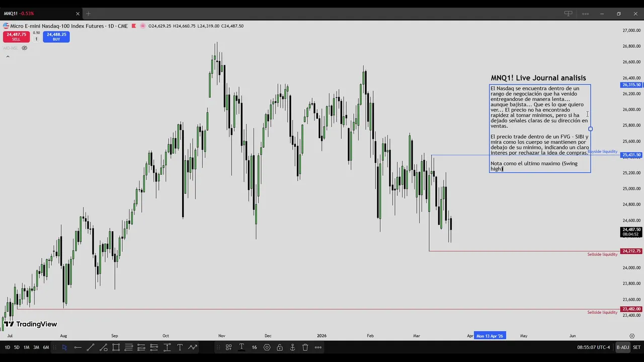The height and width of the screenshot is (362, 644).
Task: Select the Fibonacci retracement lines tool
Action: [129, 347]
